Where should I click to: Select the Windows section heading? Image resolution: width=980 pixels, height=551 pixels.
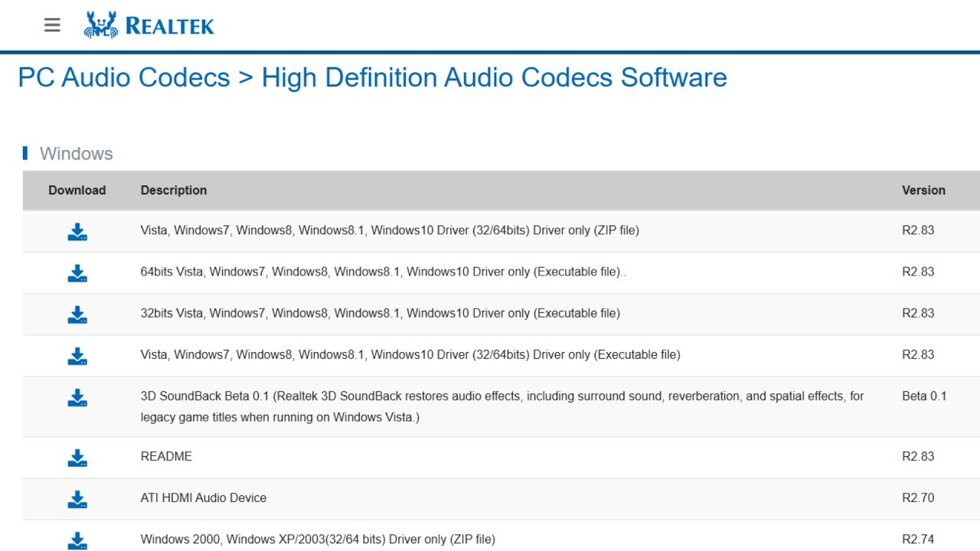(x=76, y=154)
